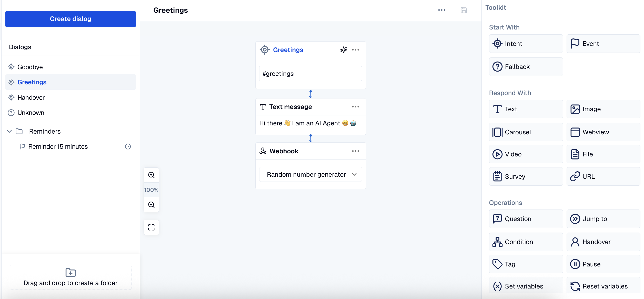Enter fullscreen view of the canvas

click(x=152, y=227)
